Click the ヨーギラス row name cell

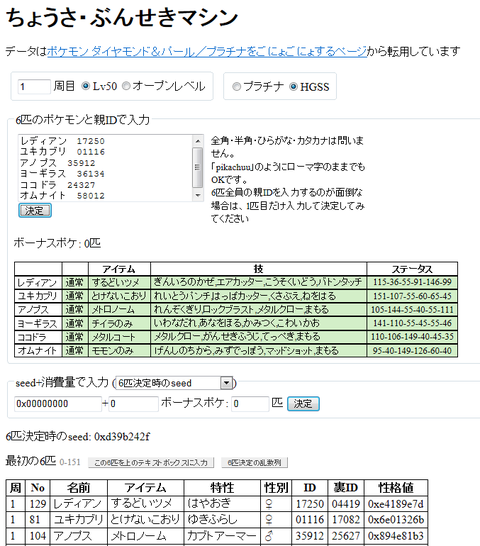38,323
